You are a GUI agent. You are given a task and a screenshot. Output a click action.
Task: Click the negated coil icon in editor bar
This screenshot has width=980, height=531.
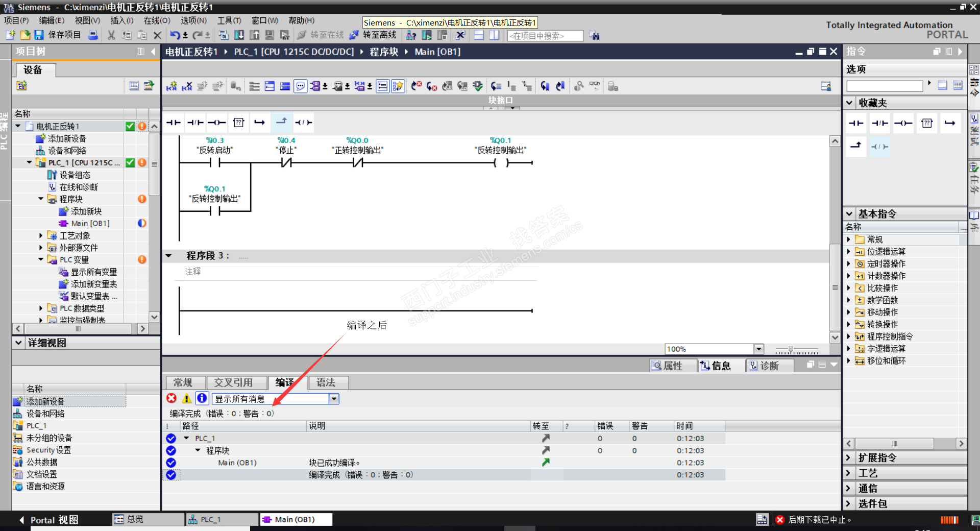click(303, 123)
